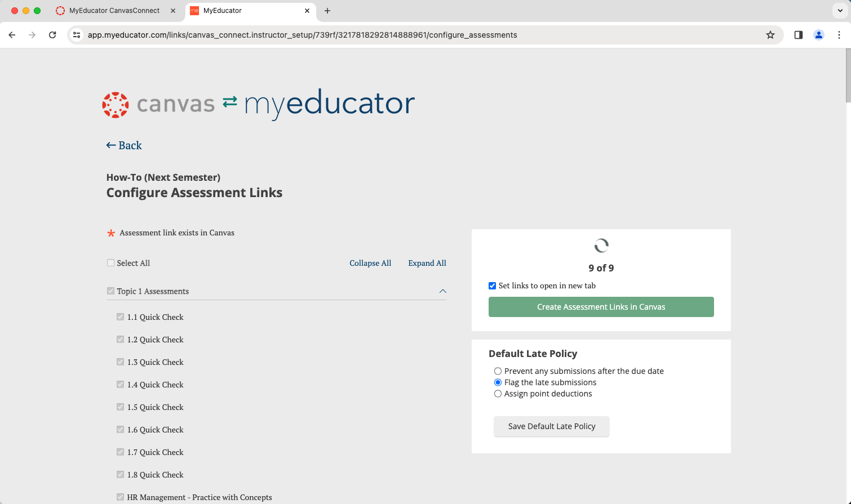Toggle 1.7 Quick Check checkbox
851x504 pixels.
[120, 452]
